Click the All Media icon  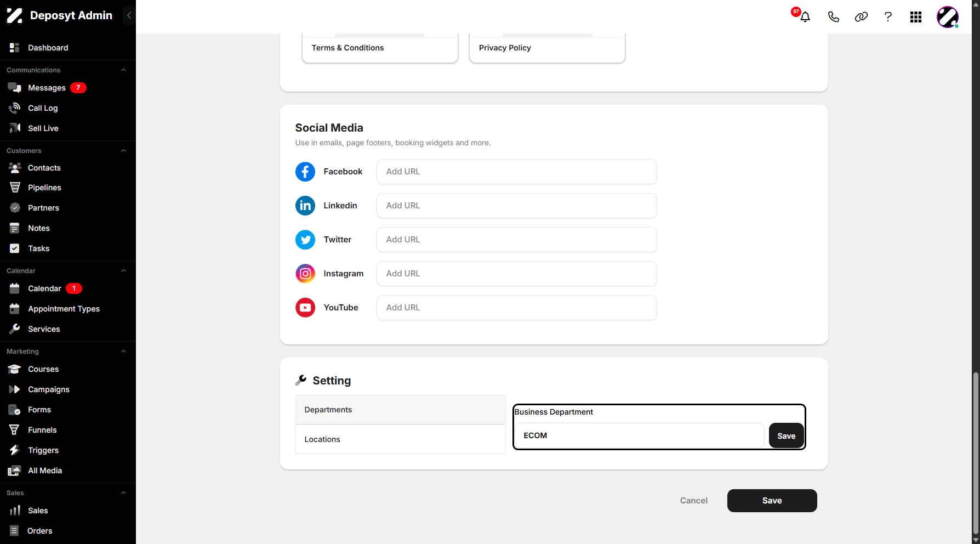point(15,471)
